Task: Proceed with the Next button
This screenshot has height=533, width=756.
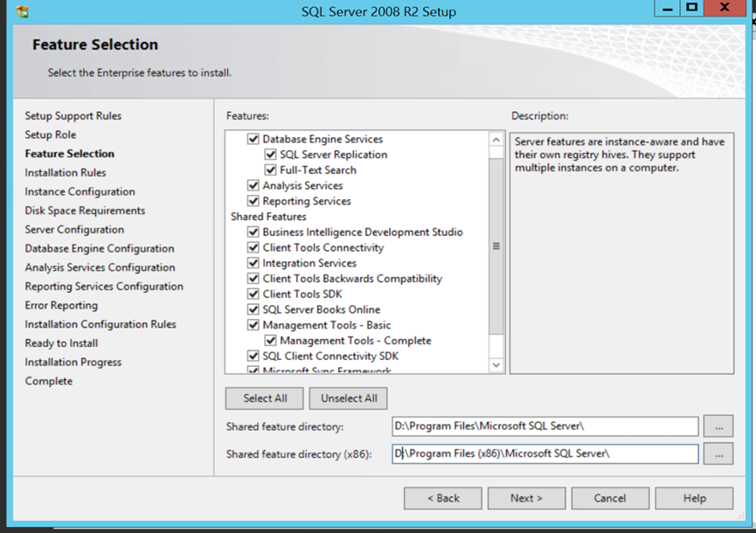Action: 526,498
